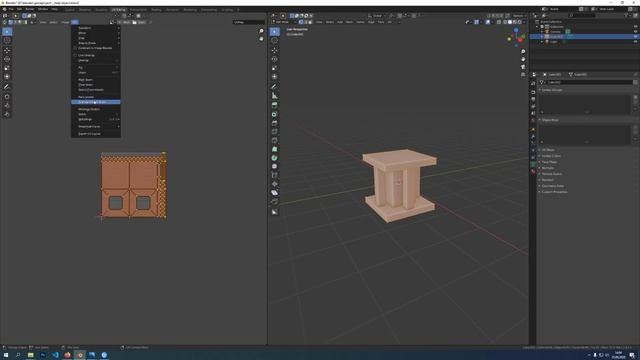Enable face select mode in 3D viewport
This screenshot has width=640, height=360.
(310, 22)
